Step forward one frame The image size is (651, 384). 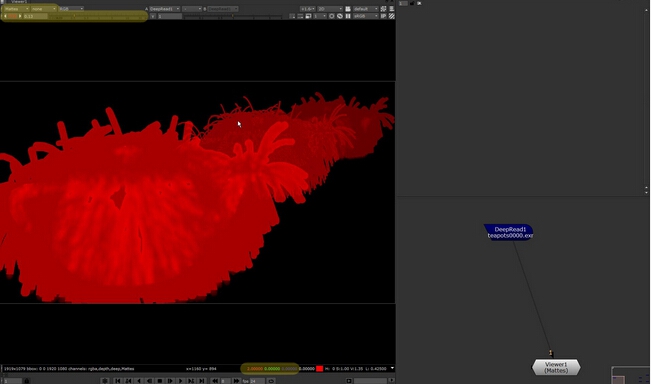coord(170,381)
